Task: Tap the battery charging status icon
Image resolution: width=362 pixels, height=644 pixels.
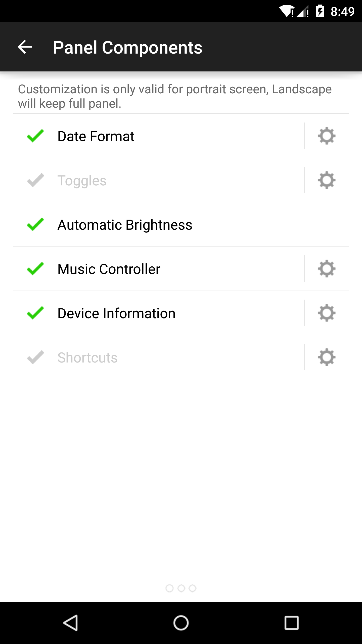Action: click(320, 11)
